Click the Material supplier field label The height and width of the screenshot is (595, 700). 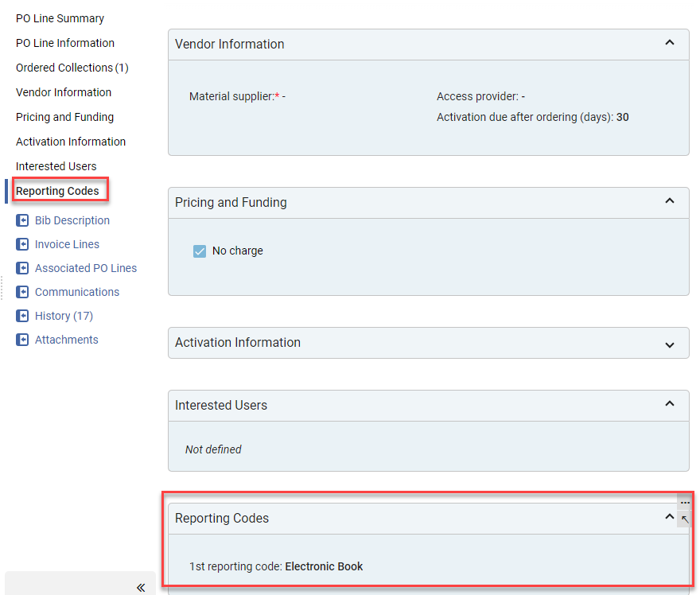231,96
